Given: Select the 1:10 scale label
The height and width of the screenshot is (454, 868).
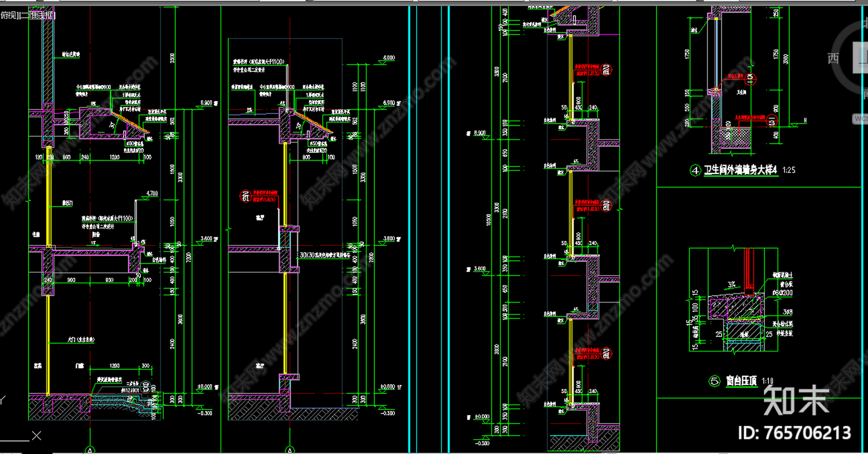Looking at the screenshot, I should pyautogui.click(x=767, y=381).
